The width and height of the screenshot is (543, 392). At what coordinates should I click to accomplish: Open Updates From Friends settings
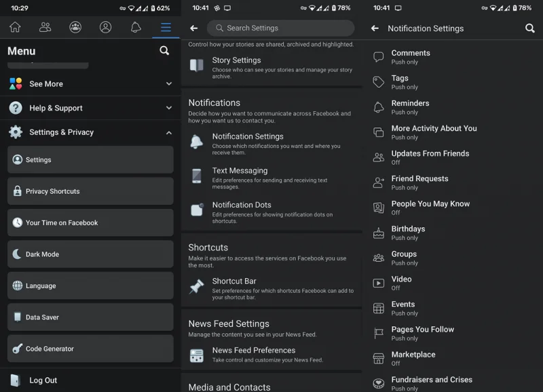coord(452,157)
